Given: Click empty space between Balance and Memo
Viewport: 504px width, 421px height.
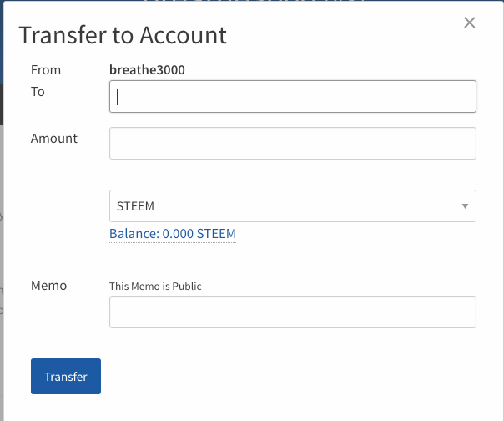Looking at the screenshot, I should pos(292,261).
